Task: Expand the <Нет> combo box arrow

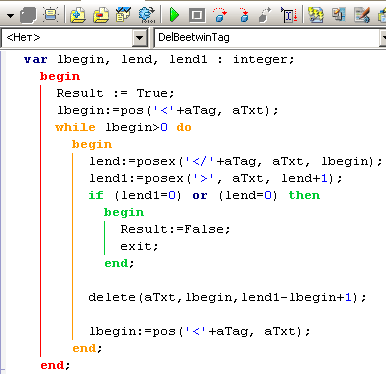Action: [140, 38]
